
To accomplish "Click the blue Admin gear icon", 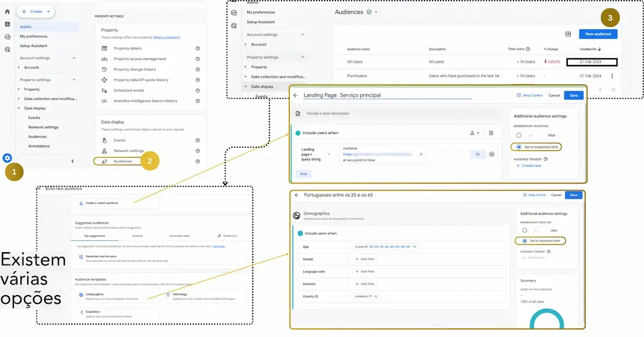I will (x=7, y=158).
